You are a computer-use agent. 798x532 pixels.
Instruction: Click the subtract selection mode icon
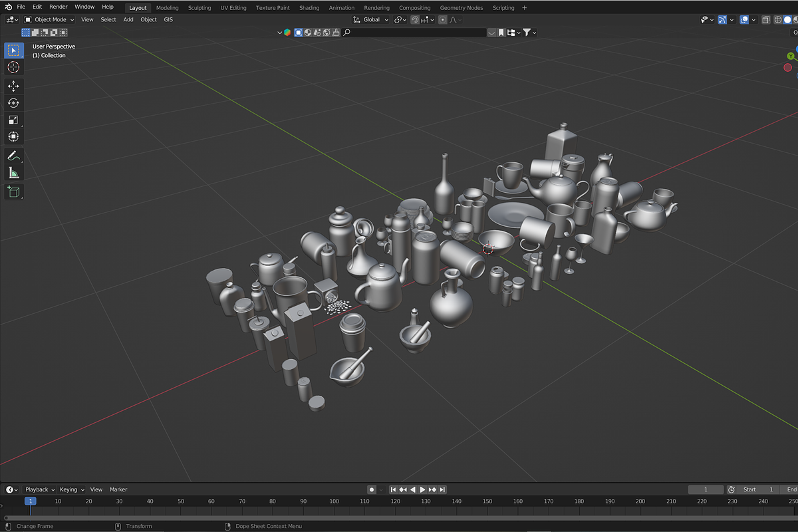pyautogui.click(x=45, y=32)
